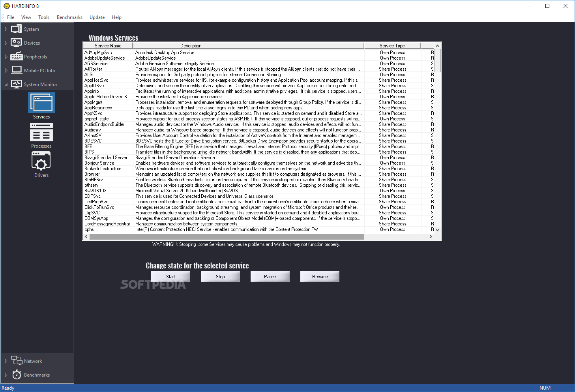
Task: Stop the selected service
Action: point(220,277)
